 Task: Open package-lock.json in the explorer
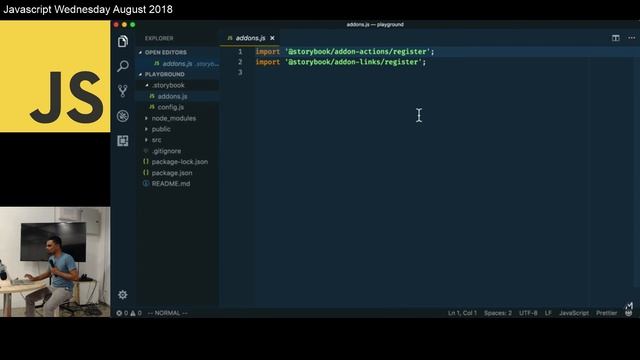180,162
